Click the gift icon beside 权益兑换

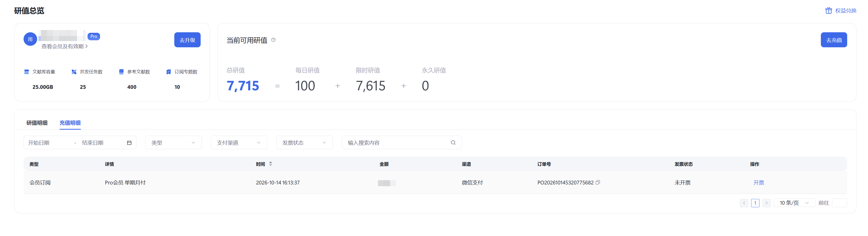[829, 11]
